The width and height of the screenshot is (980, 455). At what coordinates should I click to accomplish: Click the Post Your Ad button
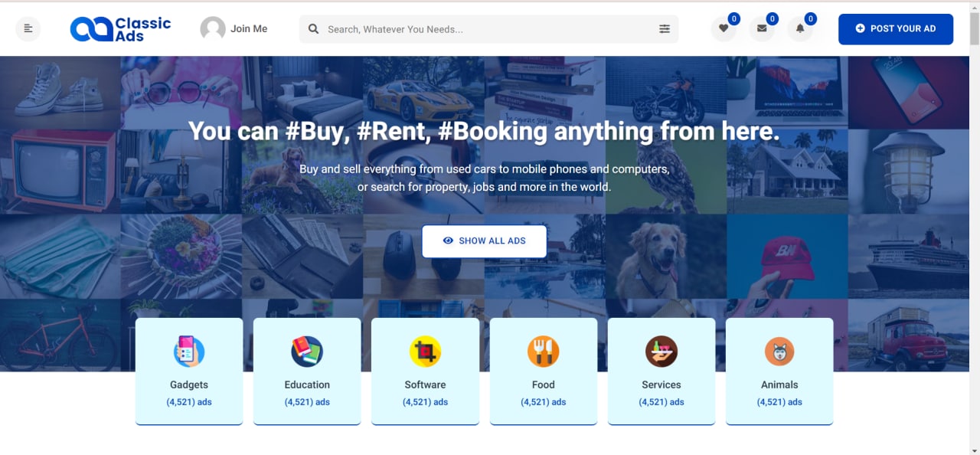(896, 29)
